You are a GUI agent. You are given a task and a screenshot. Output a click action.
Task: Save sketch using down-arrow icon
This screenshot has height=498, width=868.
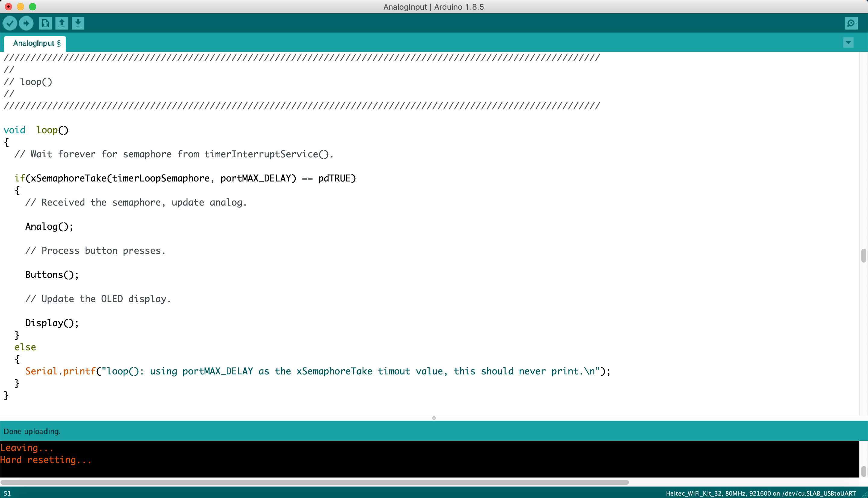tap(78, 23)
